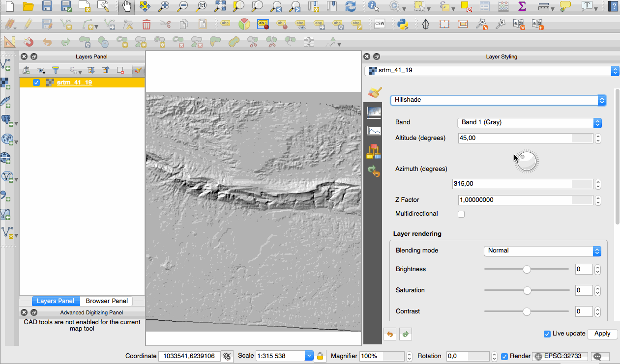Enable the Multidirectional checkbox
The height and width of the screenshot is (364, 620).
point(461,214)
